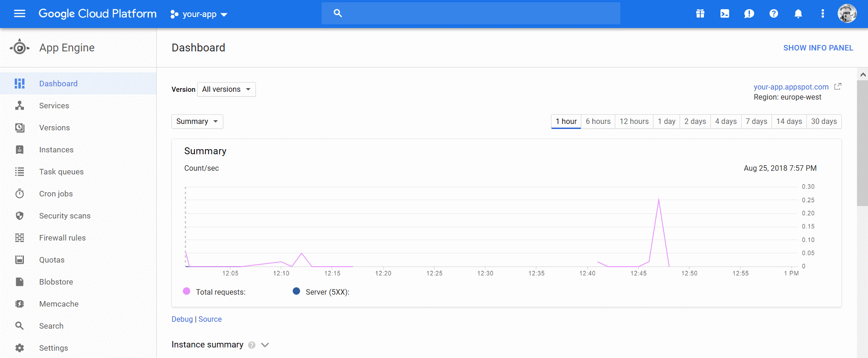Open Memcache chip icon in sidebar
The height and width of the screenshot is (358, 868).
coord(19,304)
